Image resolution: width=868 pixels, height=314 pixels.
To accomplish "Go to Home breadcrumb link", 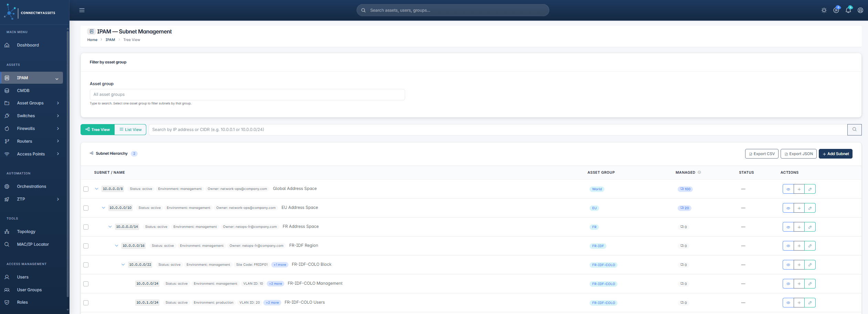I will (92, 40).
